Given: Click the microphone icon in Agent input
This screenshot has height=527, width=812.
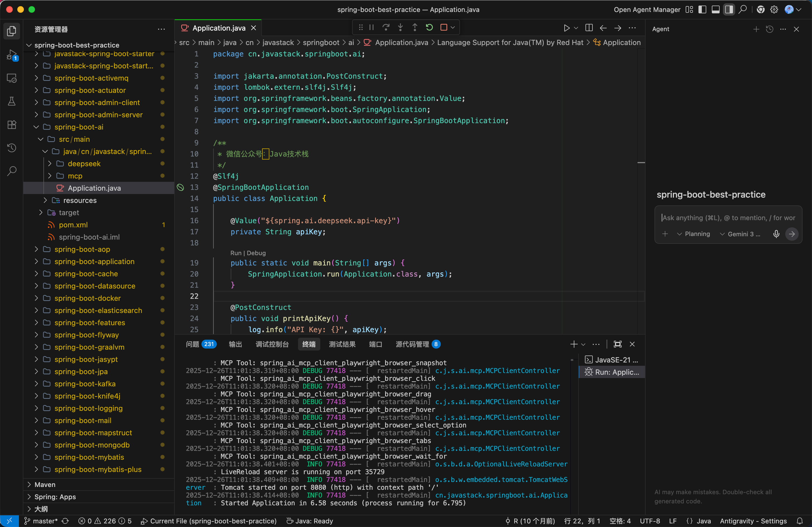Looking at the screenshot, I should click(x=776, y=234).
